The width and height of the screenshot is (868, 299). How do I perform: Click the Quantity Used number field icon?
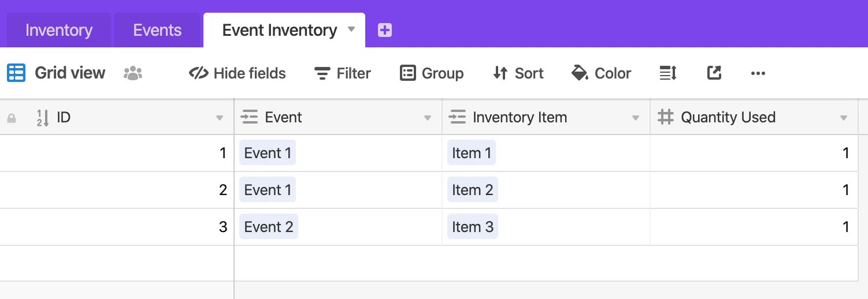[666, 117]
